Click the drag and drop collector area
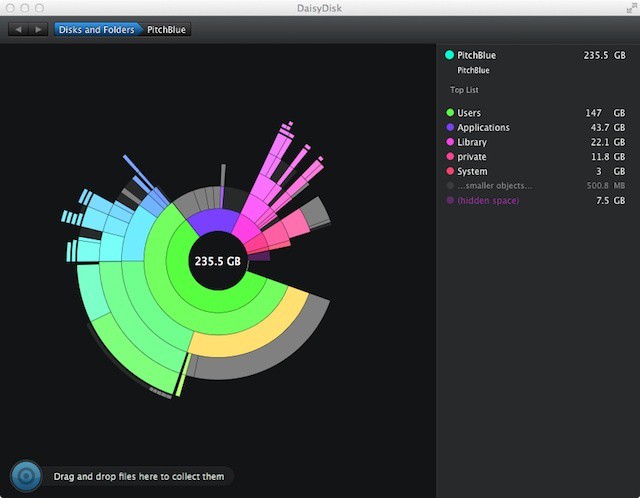 [140, 477]
